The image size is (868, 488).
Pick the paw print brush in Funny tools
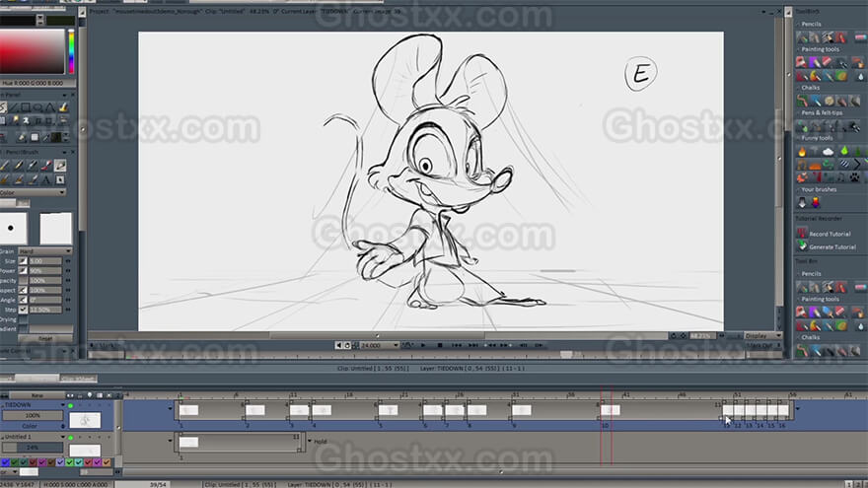click(x=855, y=177)
